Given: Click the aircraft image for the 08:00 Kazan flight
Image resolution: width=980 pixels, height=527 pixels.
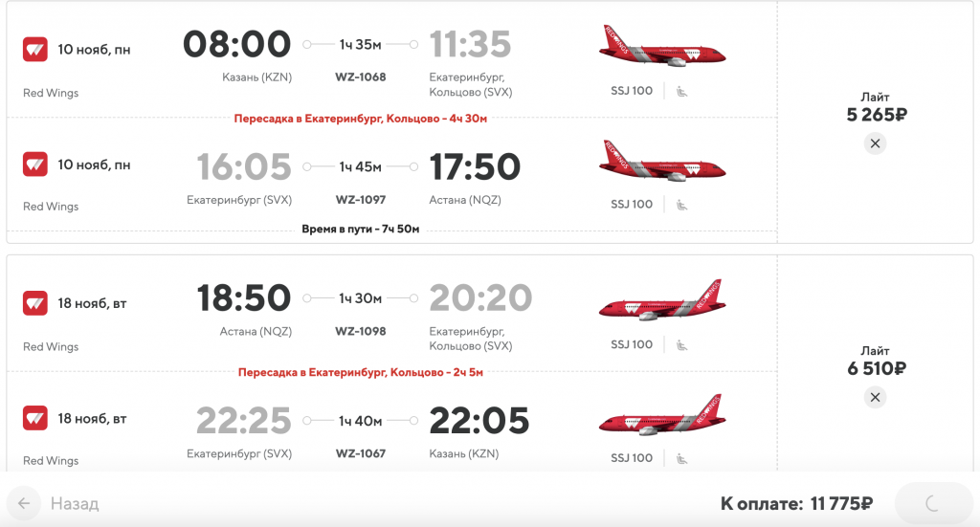Looking at the screenshot, I should (x=662, y=46).
